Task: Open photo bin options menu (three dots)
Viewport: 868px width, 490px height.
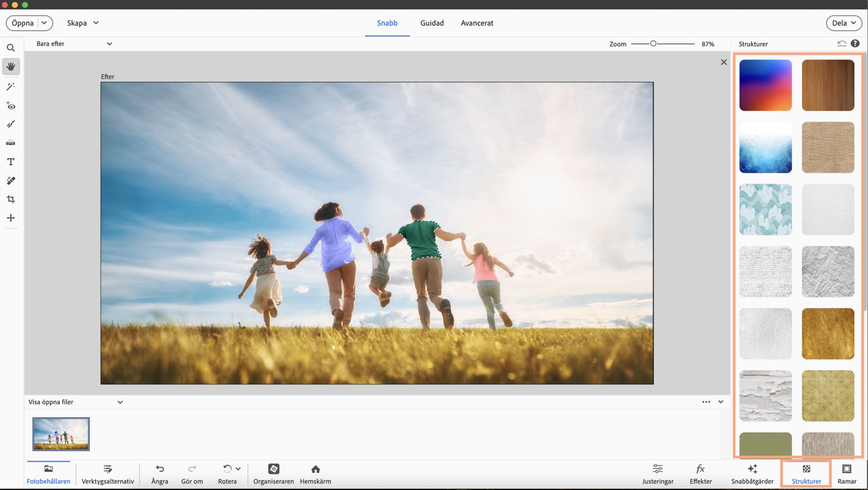Action: click(706, 402)
